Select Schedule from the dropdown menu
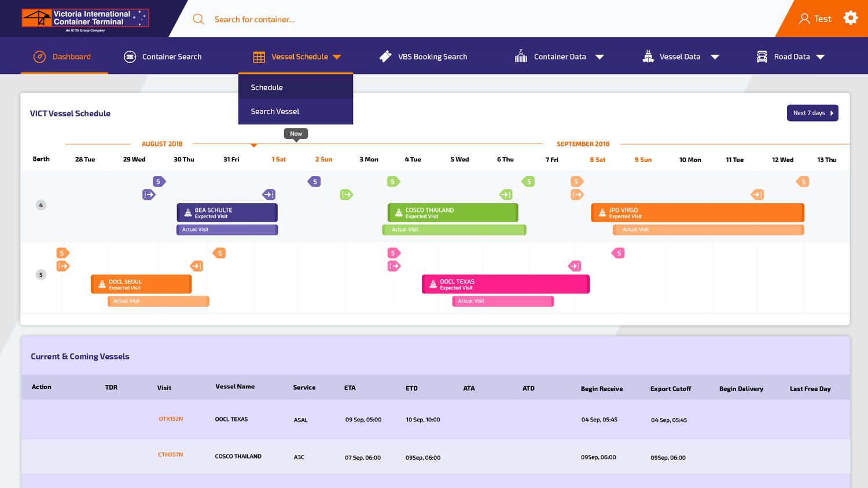This screenshot has width=868, height=488. [x=267, y=87]
